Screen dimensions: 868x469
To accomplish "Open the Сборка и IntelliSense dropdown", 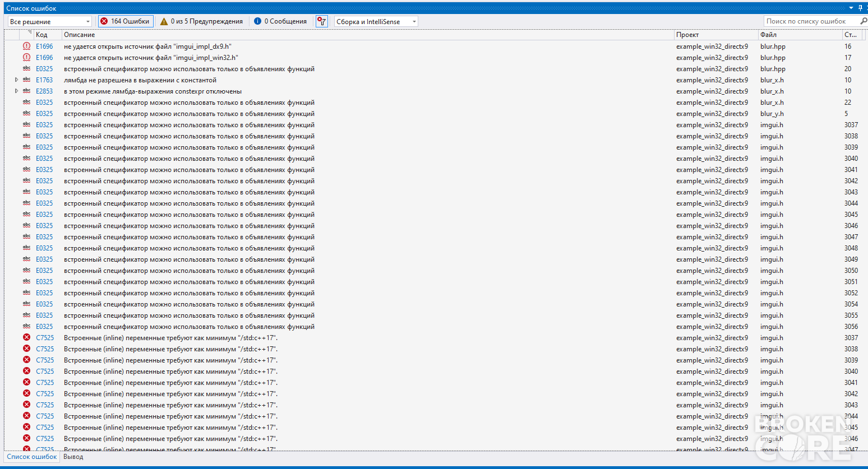I will 376,21.
